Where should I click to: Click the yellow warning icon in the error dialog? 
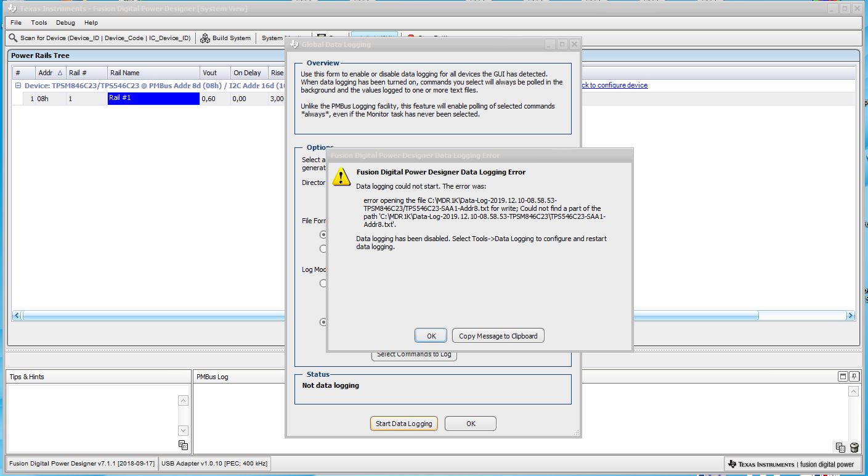point(341,176)
